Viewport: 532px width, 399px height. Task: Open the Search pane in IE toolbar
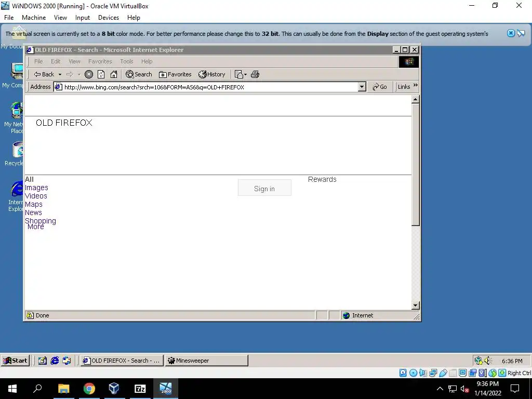click(x=139, y=74)
